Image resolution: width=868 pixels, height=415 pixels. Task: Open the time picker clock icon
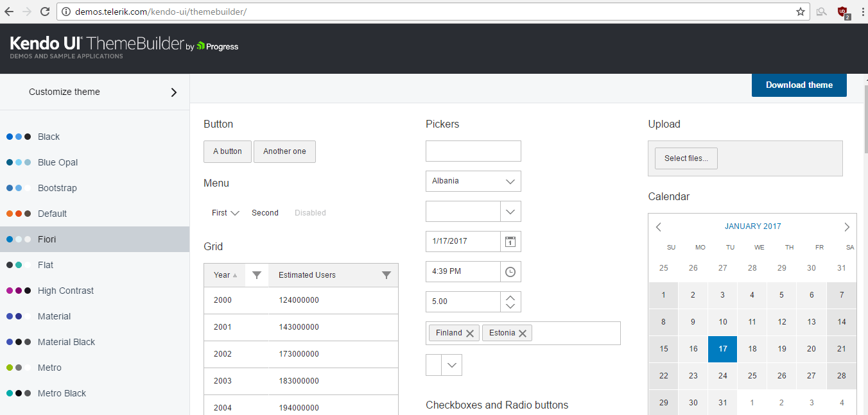point(510,271)
